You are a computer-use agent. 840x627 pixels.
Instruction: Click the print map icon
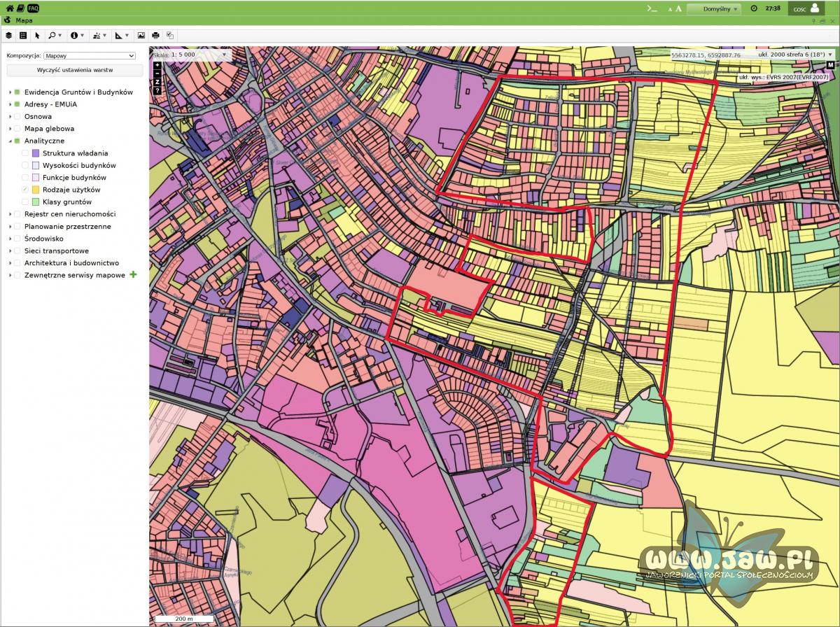tap(155, 35)
